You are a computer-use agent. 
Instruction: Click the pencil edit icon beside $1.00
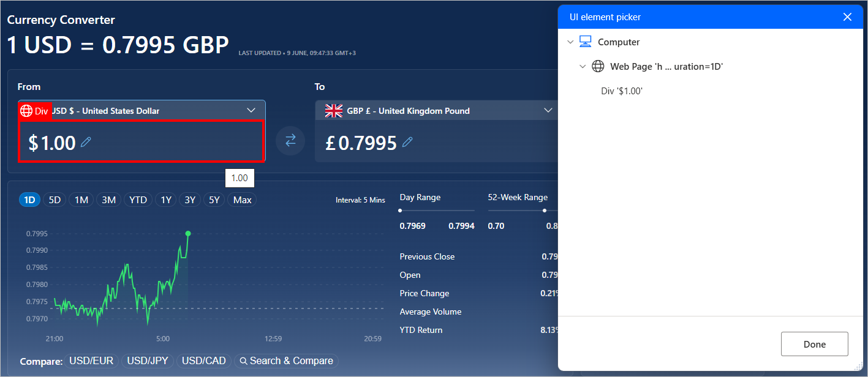[86, 142]
